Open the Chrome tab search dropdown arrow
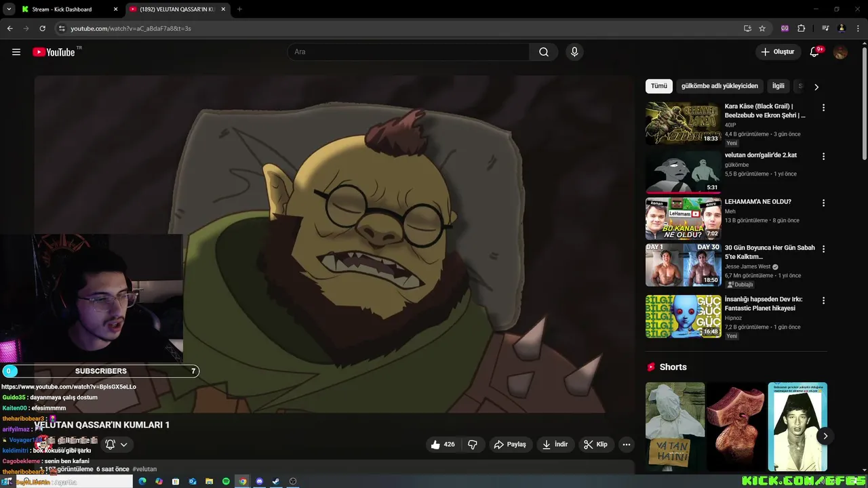 point(9,9)
